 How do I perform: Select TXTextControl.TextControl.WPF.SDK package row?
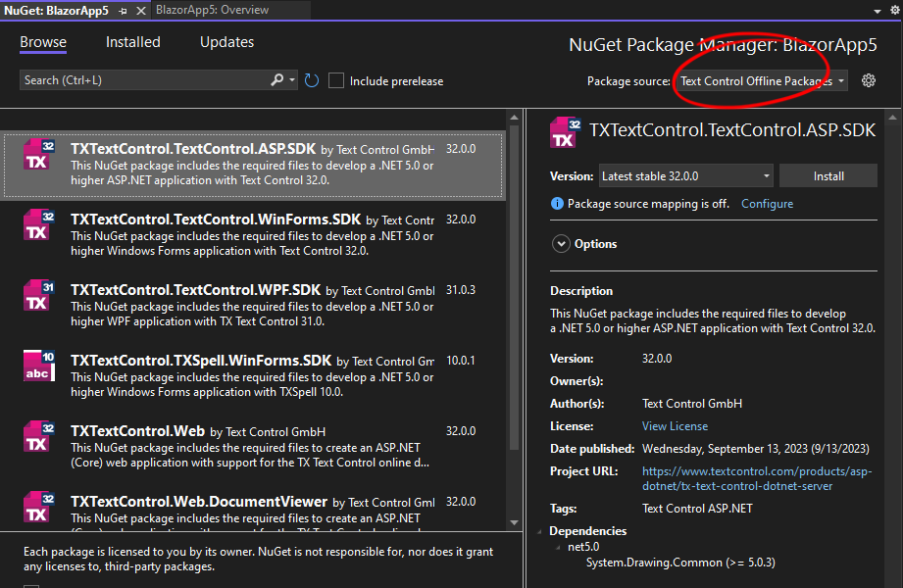coord(253,306)
